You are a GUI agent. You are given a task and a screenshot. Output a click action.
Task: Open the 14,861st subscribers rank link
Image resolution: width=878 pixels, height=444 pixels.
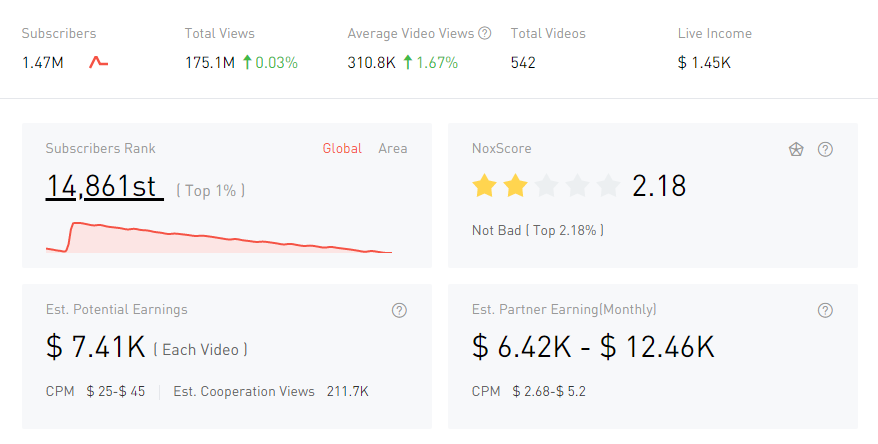click(x=104, y=186)
